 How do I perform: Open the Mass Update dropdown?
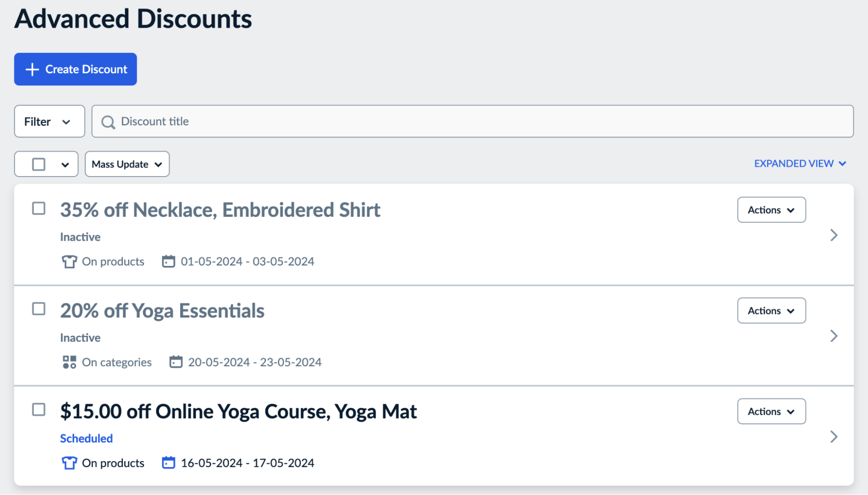(x=127, y=164)
